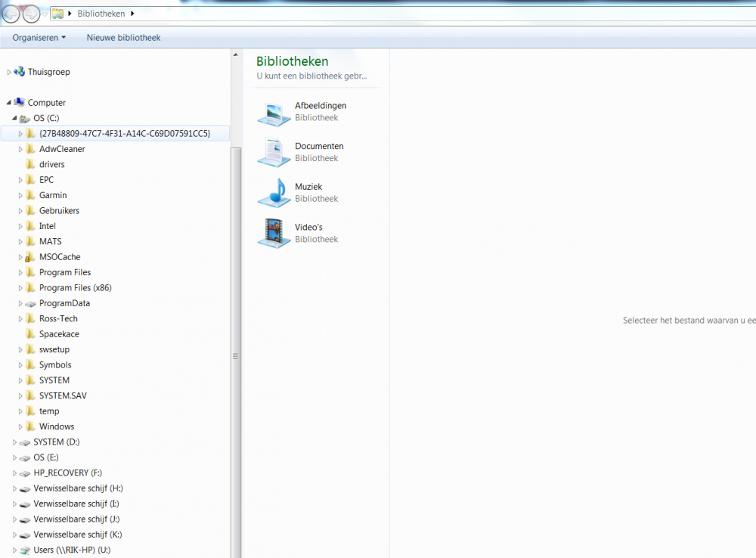The image size is (756, 558).
Task: Select the Gebruikers folder in tree
Action: [59, 211]
